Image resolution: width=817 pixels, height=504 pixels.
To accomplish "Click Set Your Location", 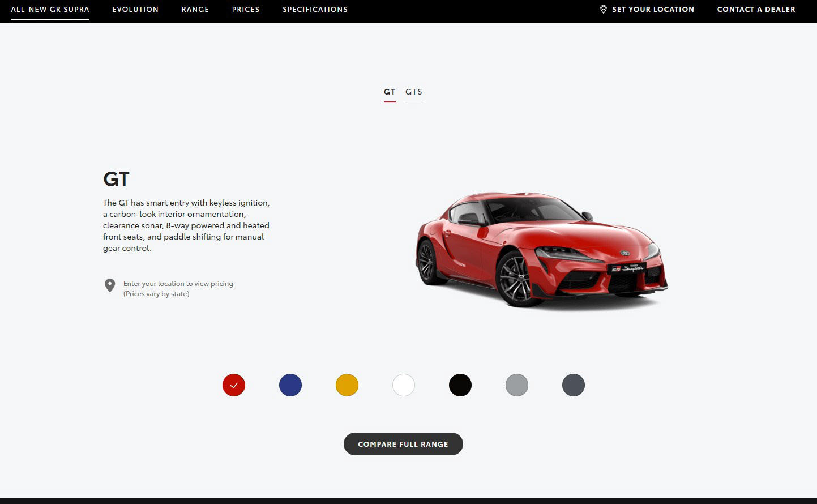I will [653, 10].
